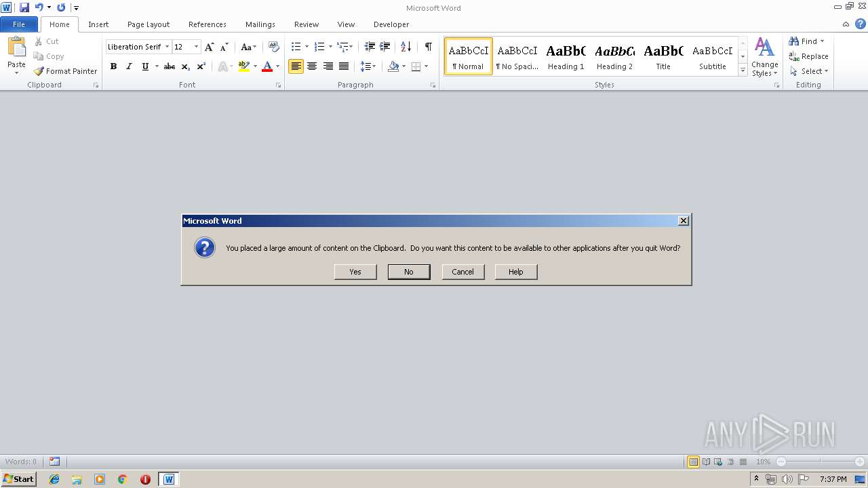Click the Paste clipboard icon
868x488 pixels.
click(x=16, y=47)
